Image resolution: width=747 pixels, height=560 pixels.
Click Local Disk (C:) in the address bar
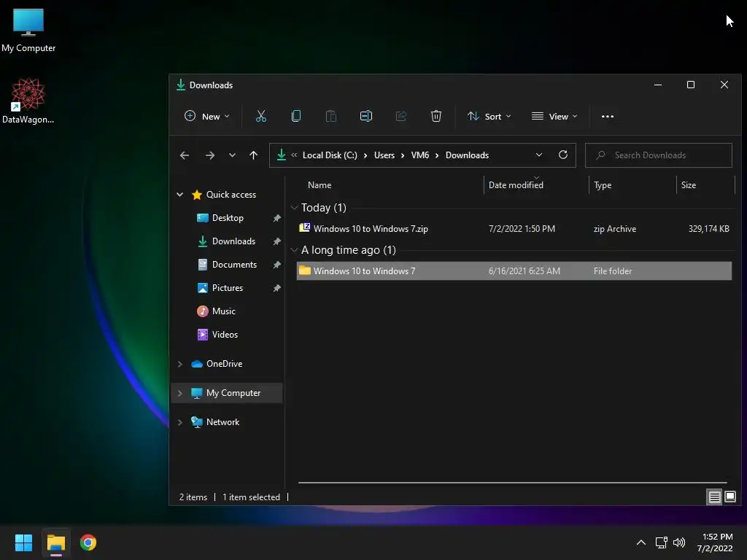point(330,155)
